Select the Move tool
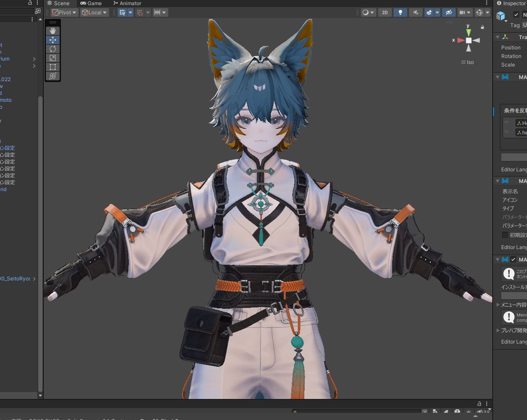Screen dimensions: 527x420 tap(53, 40)
